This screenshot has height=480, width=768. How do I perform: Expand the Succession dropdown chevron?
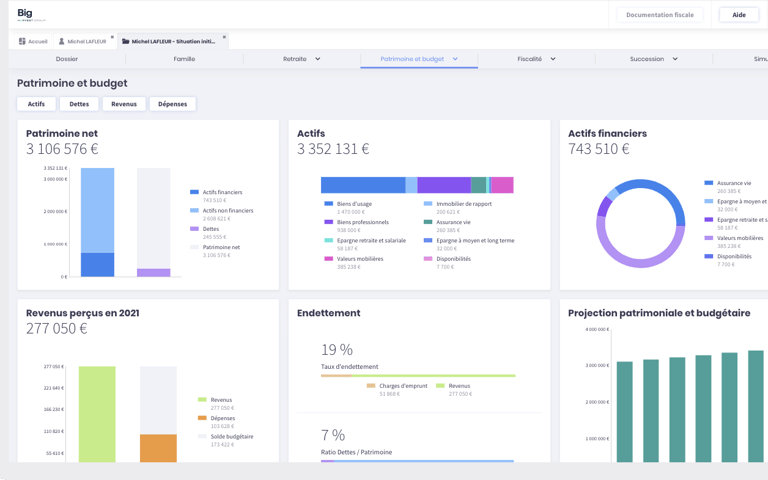[675, 59]
